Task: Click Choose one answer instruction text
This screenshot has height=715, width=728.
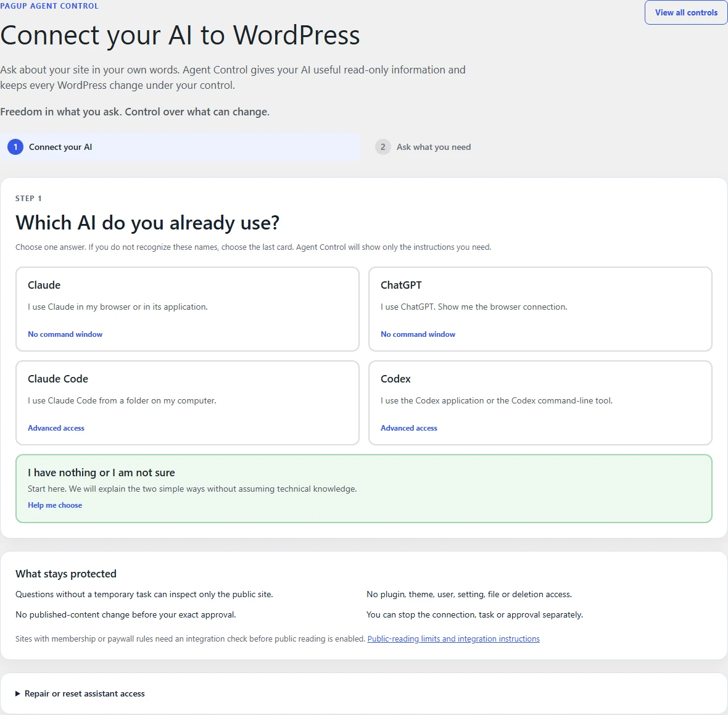Action: click(254, 247)
